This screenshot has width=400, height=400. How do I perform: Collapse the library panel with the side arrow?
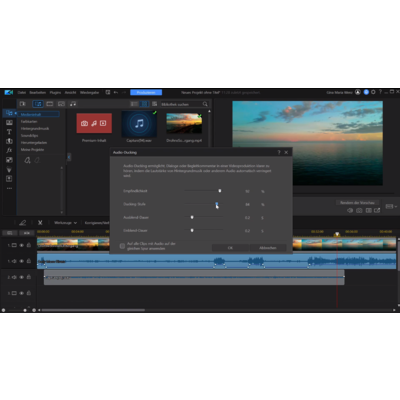coord(69,157)
